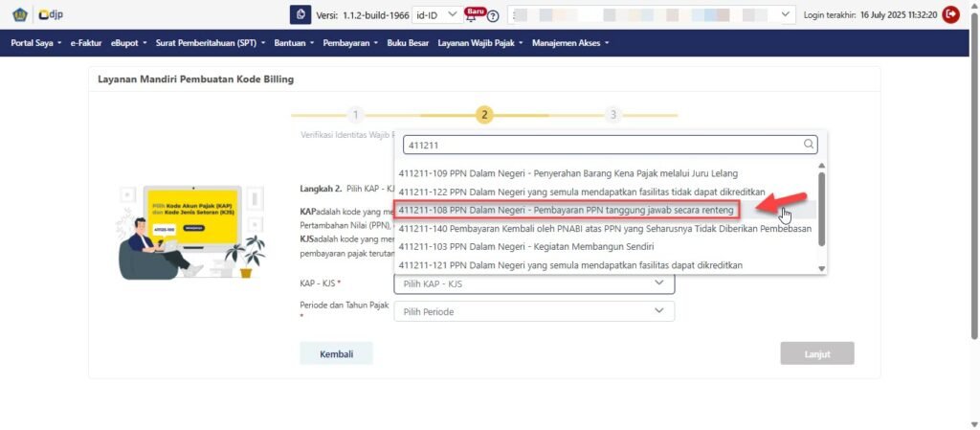Click the red logout icon

pyautogui.click(x=950, y=14)
